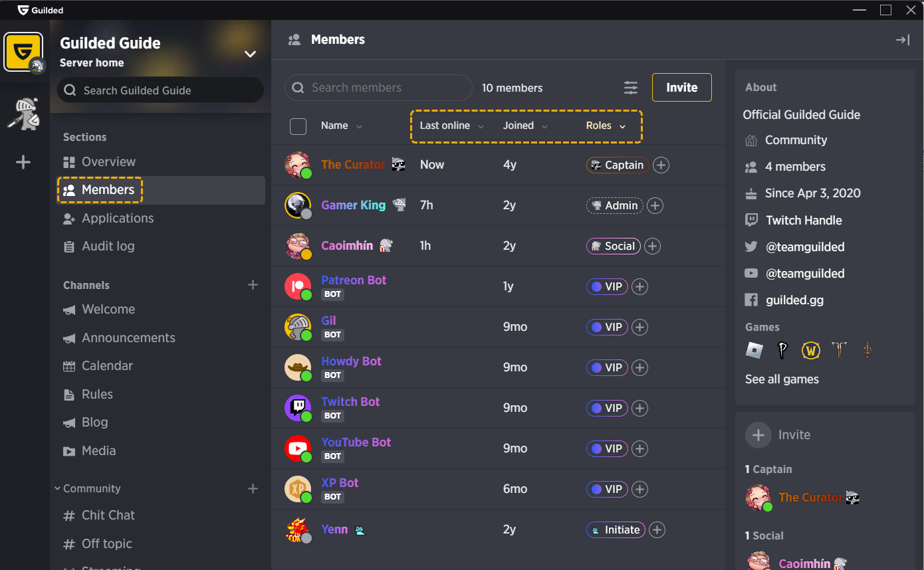Collapse the right panel with the arrow icon
The height and width of the screenshot is (570, 924).
click(x=902, y=40)
